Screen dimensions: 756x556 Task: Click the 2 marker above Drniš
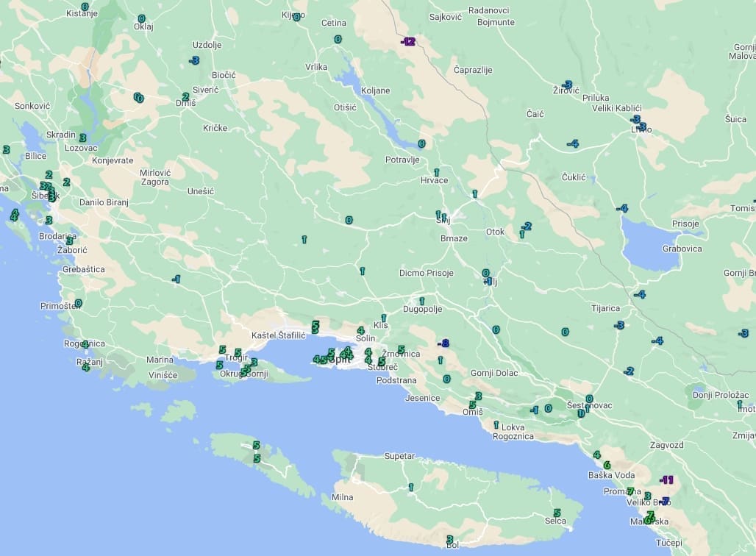point(185,96)
